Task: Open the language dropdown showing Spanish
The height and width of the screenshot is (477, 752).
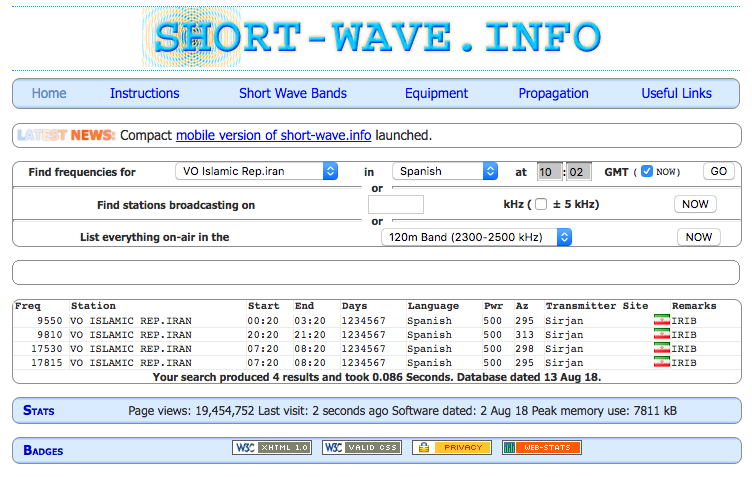Action: click(x=445, y=171)
